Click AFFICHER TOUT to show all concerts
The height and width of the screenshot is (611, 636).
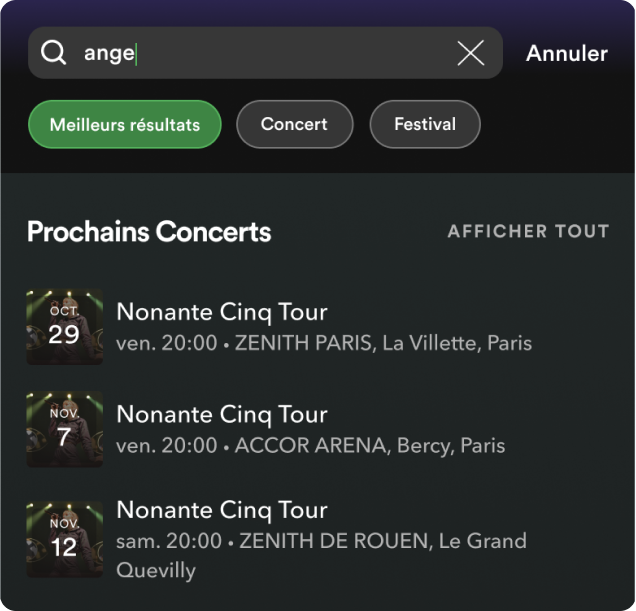pyautogui.click(x=528, y=232)
